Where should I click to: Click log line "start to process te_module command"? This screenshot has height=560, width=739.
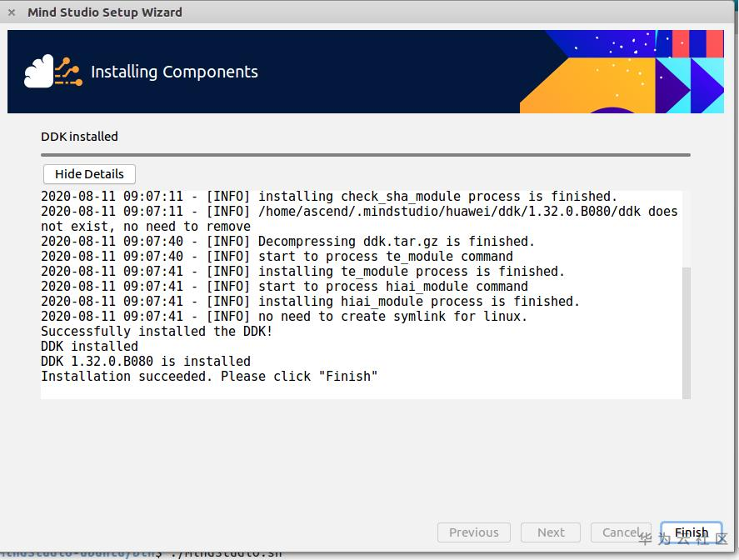pyautogui.click(x=277, y=257)
